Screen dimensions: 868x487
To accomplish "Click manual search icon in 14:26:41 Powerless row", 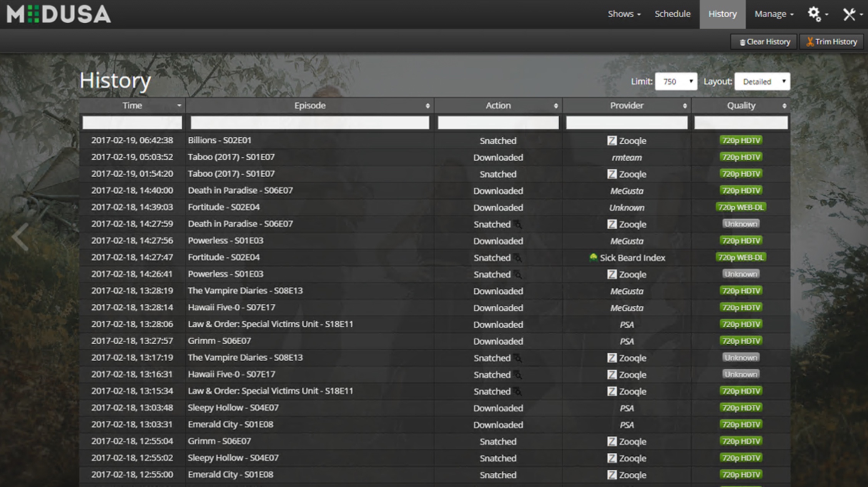I will [x=518, y=274].
